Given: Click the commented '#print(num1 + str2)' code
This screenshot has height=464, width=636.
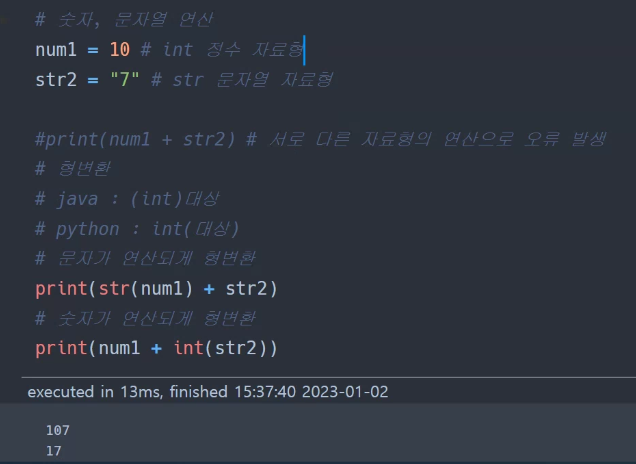Looking at the screenshot, I should [x=135, y=139].
